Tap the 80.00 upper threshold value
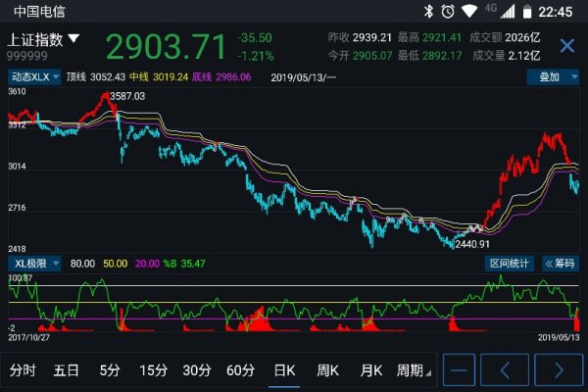This screenshot has height=392, width=588. (82, 264)
